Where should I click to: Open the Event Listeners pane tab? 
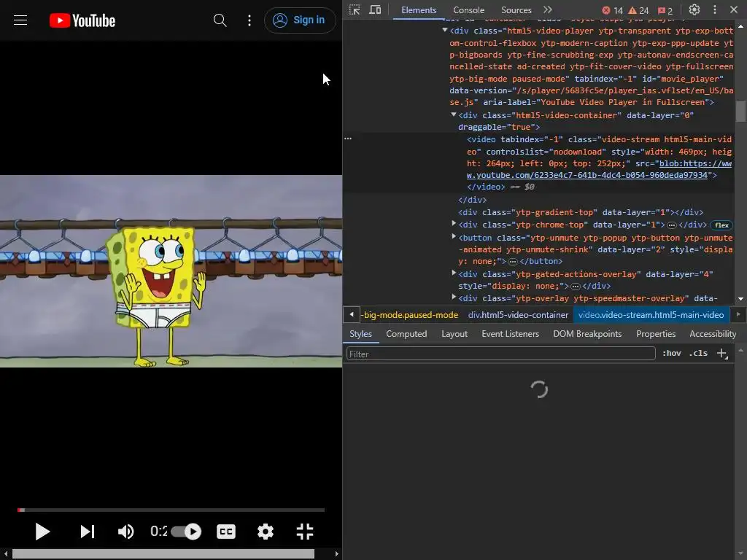coord(510,334)
